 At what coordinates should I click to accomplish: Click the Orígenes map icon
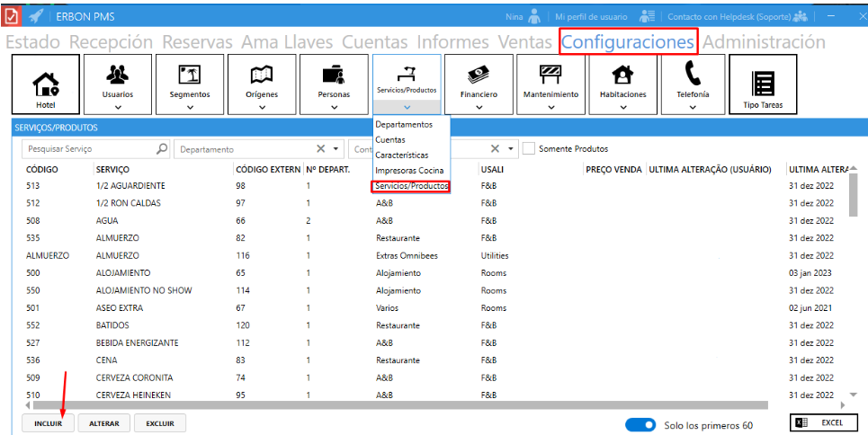262,75
